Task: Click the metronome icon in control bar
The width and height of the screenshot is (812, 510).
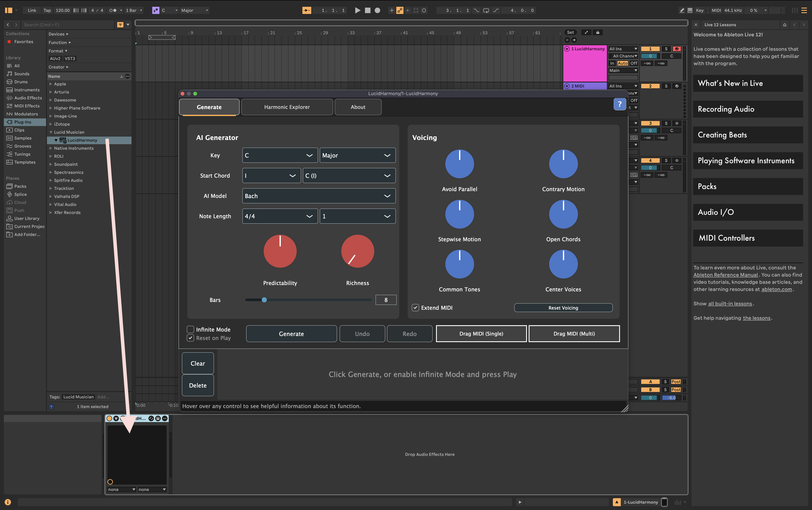Action: click(113, 10)
